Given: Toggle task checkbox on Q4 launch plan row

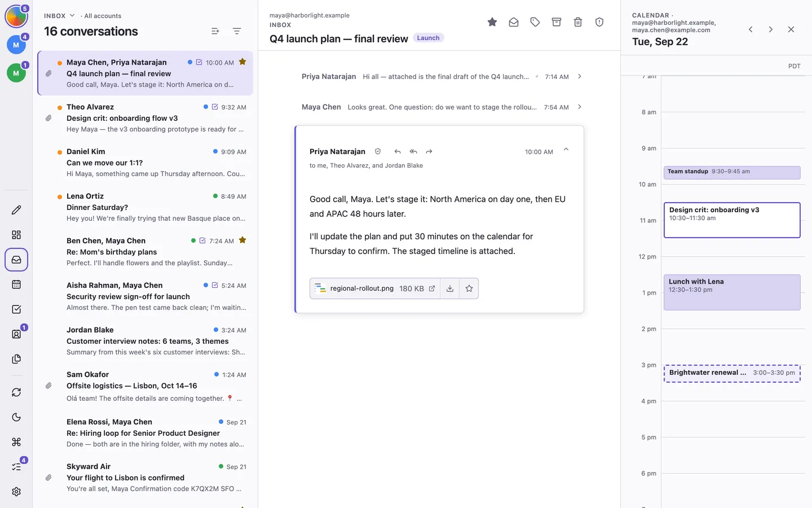Looking at the screenshot, I should pos(199,62).
